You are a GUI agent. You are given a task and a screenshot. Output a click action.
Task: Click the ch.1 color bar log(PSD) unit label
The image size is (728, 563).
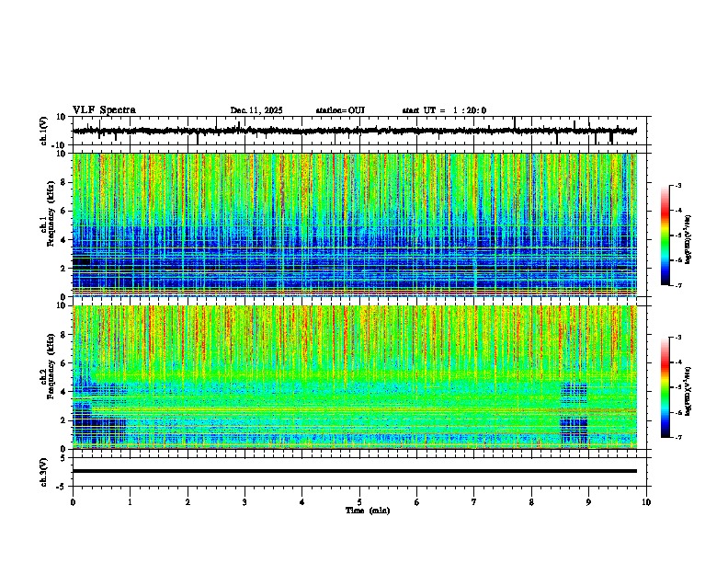point(688,240)
